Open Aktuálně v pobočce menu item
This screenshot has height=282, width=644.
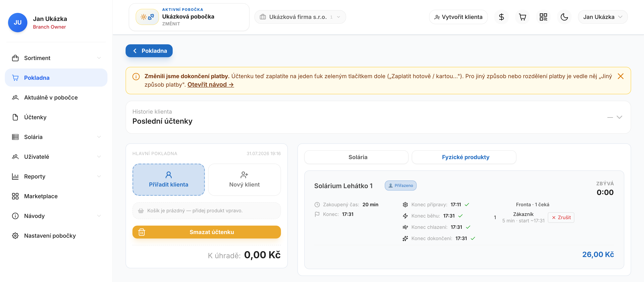pyautogui.click(x=56, y=97)
